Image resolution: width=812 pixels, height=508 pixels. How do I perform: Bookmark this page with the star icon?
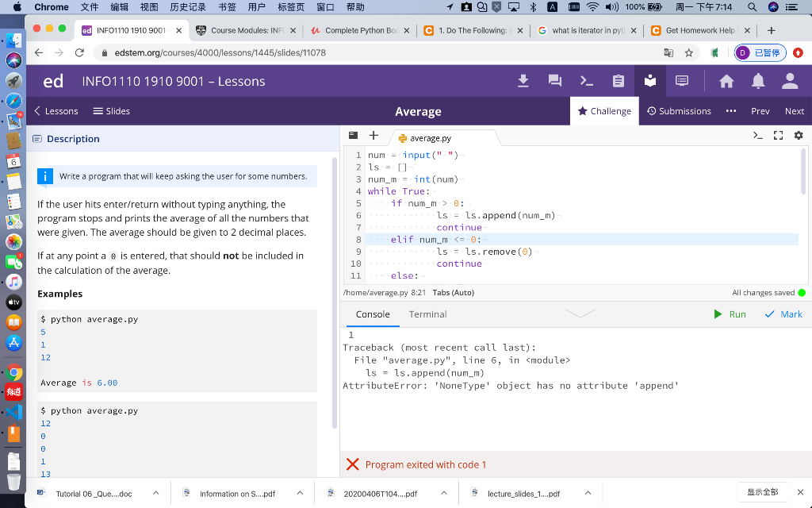tap(689, 52)
